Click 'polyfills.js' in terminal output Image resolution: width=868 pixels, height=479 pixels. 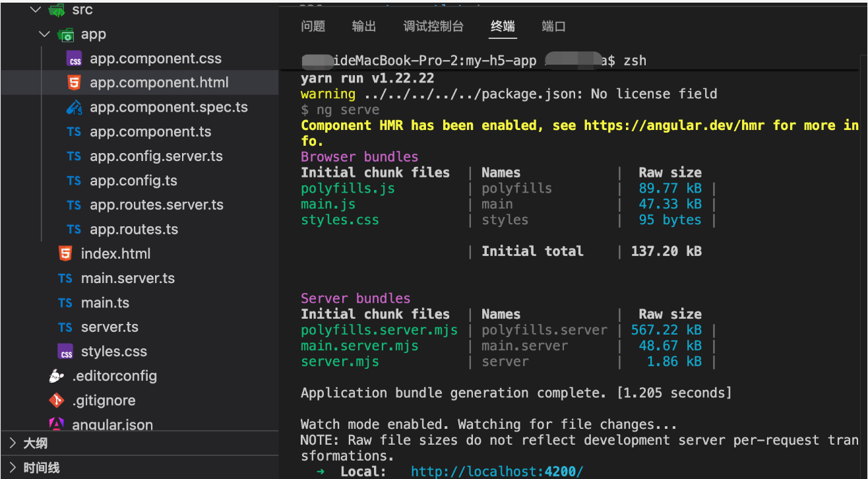tap(348, 188)
